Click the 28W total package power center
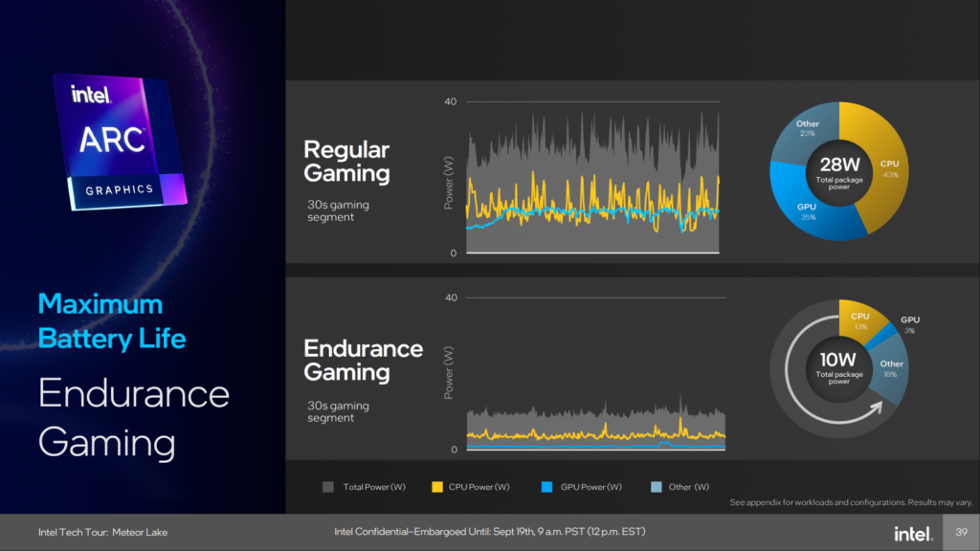Image resolution: width=980 pixels, height=551 pixels. tap(839, 172)
